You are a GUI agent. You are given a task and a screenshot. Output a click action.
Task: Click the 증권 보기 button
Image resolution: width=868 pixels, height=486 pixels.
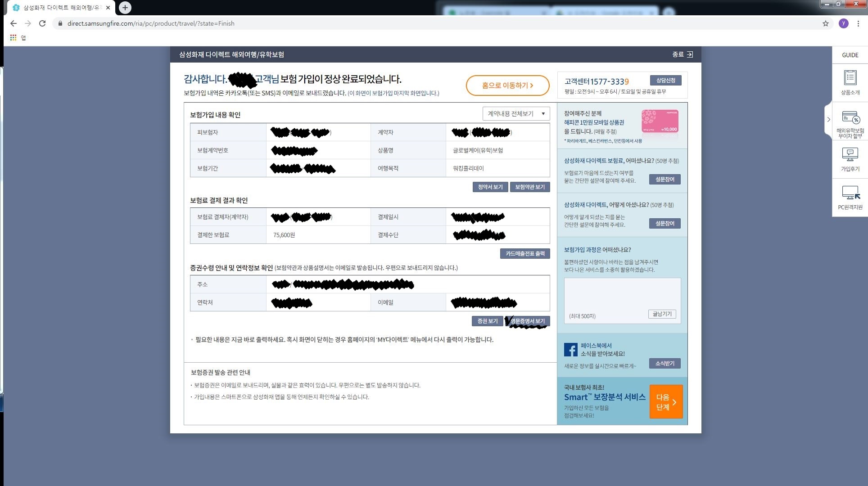click(487, 321)
